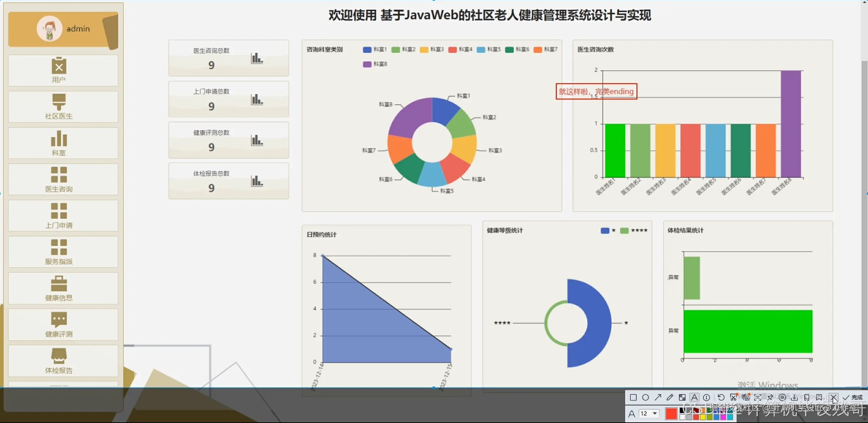Activate the mosaic blur tool

[x=682, y=397]
